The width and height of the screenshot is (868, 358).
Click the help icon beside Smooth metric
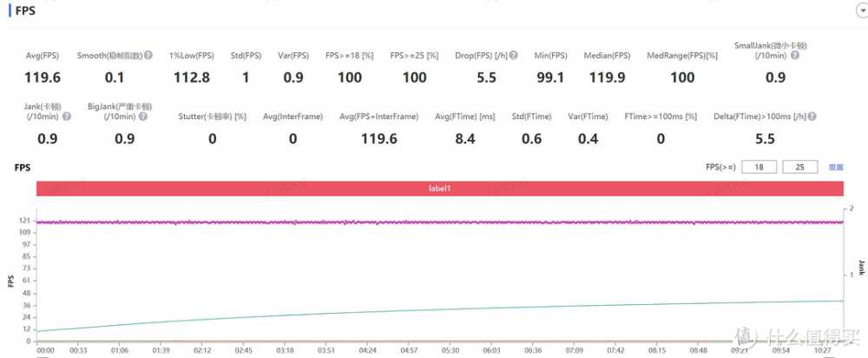tap(148, 56)
